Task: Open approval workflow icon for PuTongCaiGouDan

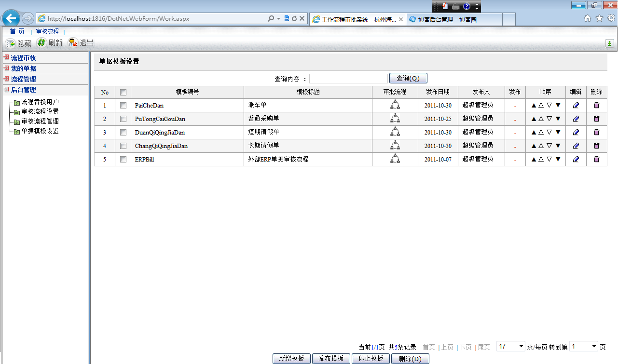Action: point(395,118)
